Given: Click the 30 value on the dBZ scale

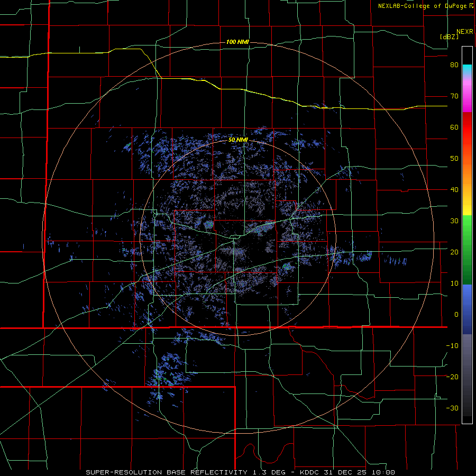Looking at the screenshot, I should [x=454, y=221].
